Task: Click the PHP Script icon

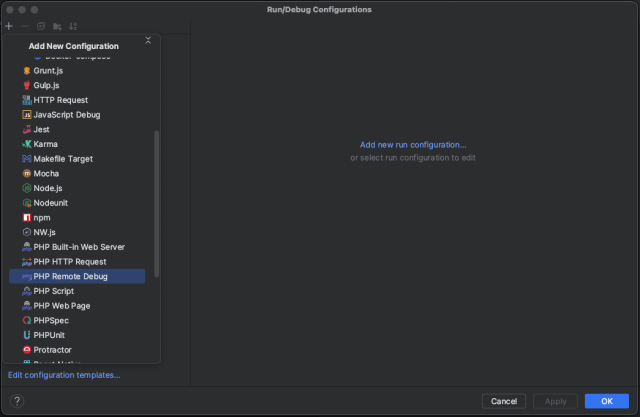Action: click(x=27, y=291)
